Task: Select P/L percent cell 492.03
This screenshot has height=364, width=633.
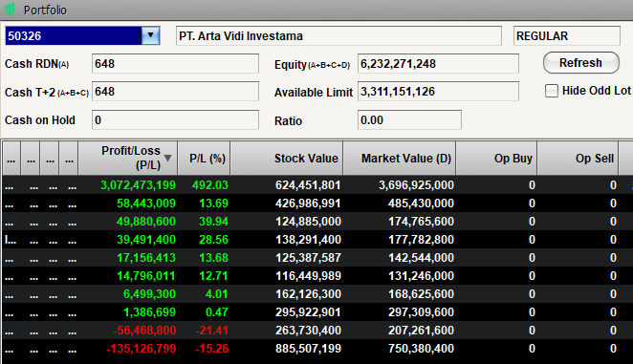Action: point(210,185)
